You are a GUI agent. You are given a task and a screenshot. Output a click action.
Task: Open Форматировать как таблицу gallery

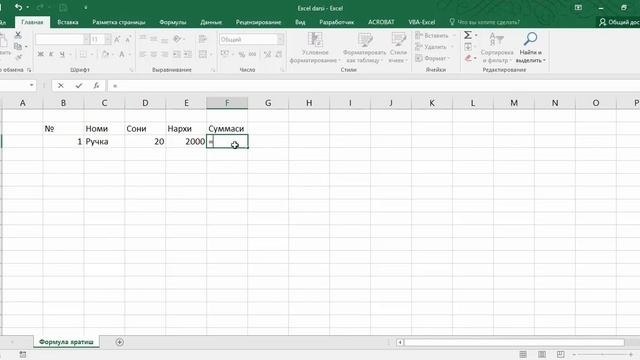[364, 48]
